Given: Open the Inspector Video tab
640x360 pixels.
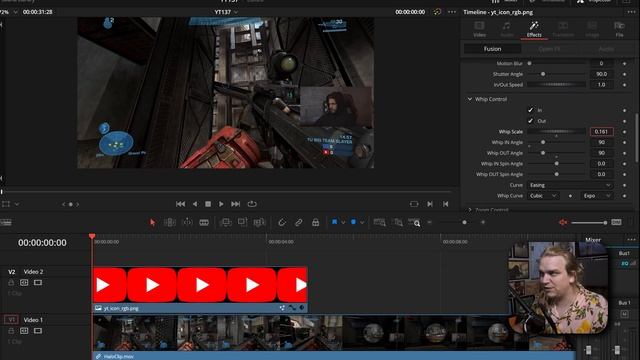Looking at the screenshot, I should point(479,29).
